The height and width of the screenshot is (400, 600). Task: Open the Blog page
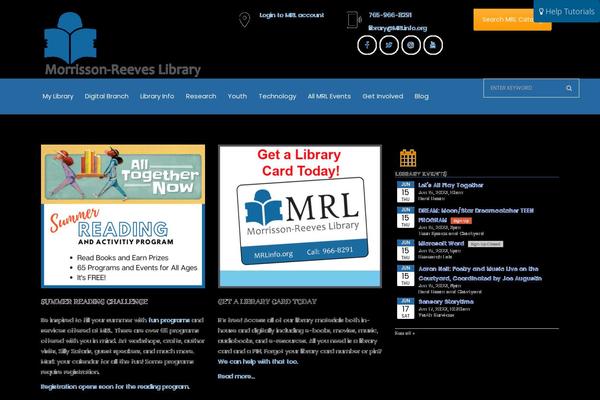click(x=421, y=96)
